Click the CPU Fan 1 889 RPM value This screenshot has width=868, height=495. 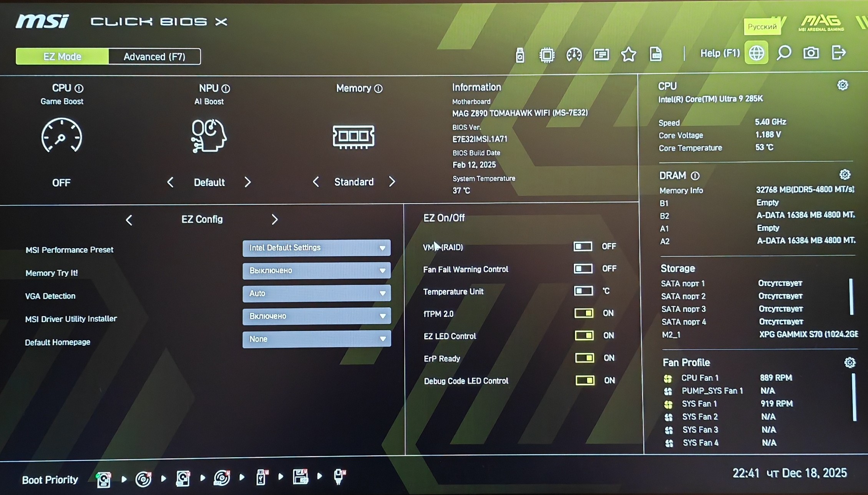776,378
